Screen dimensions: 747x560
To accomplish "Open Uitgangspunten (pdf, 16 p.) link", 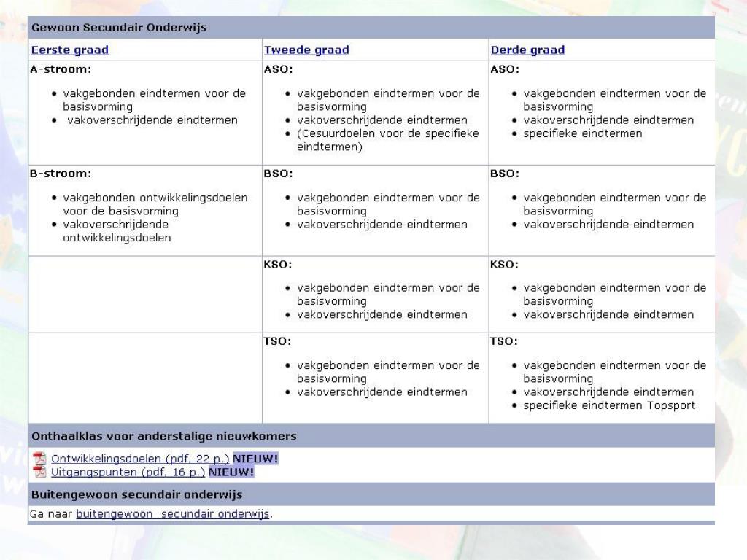I will click(x=128, y=472).
